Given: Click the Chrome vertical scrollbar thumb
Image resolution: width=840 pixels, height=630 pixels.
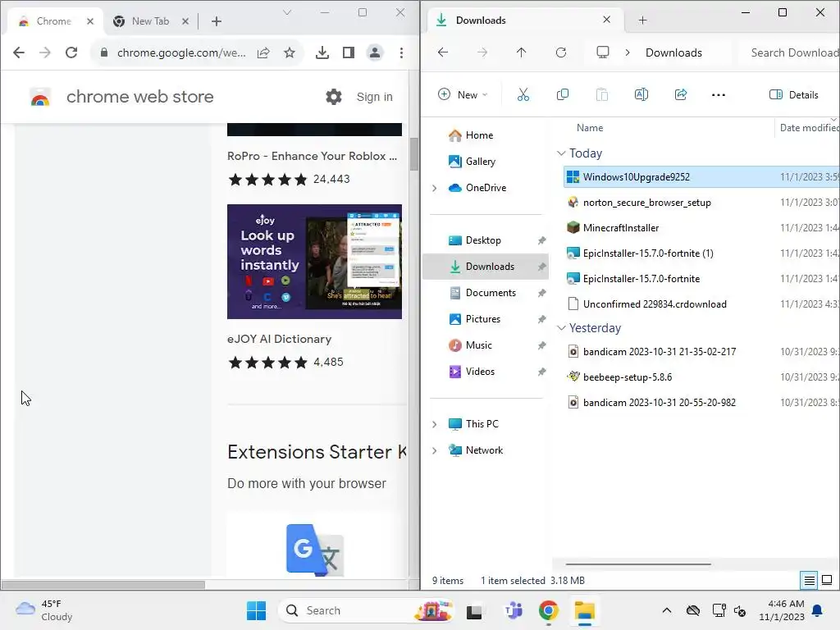Looking at the screenshot, I should [413, 154].
